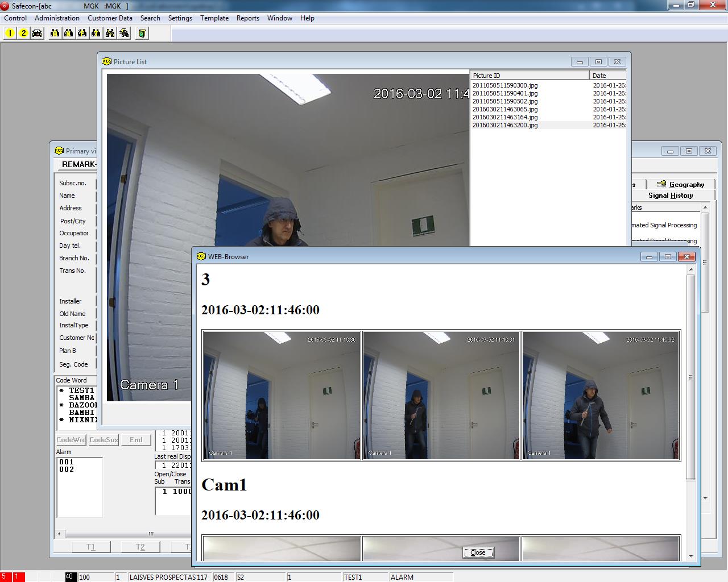Open thumbnail with man entering doorway far back
Viewport: 728px width, 582px height.
(282, 396)
